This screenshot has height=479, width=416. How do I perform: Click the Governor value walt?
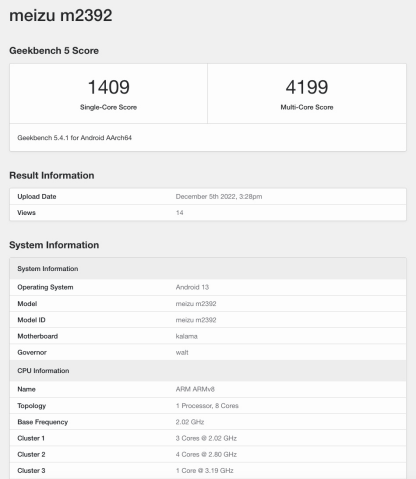point(182,352)
